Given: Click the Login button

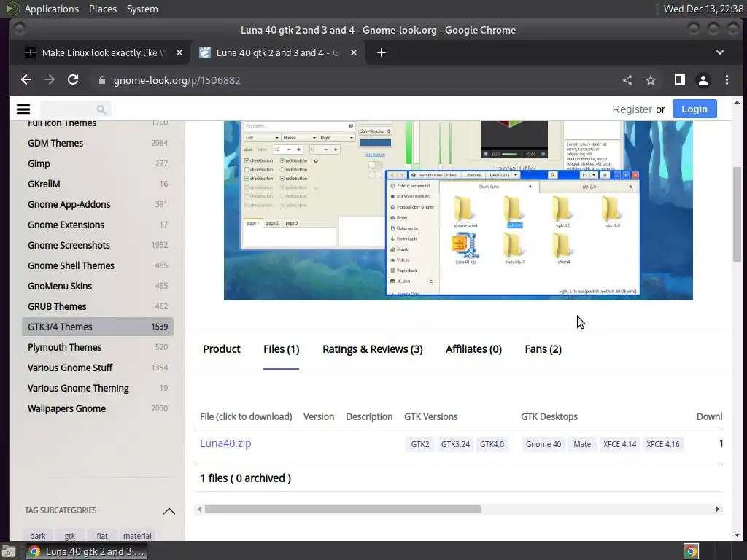Looking at the screenshot, I should coord(694,109).
